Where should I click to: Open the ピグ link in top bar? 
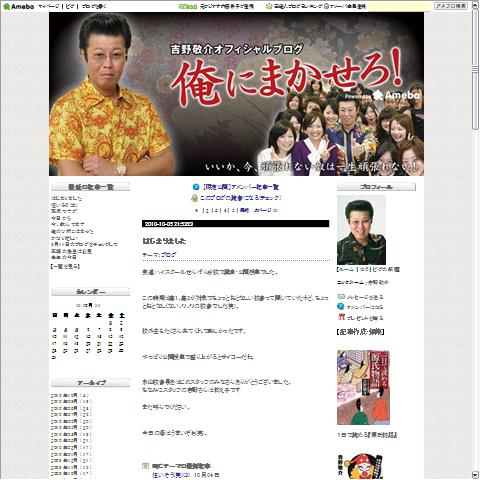[x=70, y=6]
